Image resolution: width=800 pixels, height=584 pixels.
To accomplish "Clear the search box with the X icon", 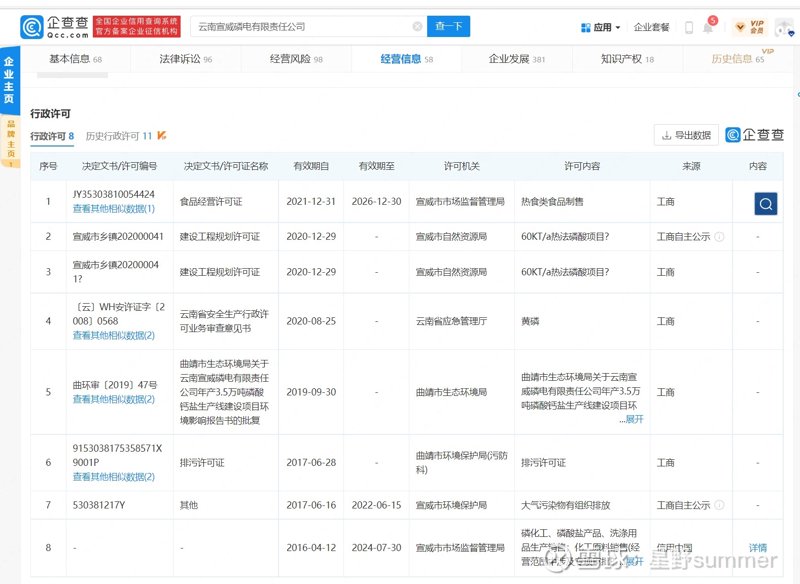I will pos(417,27).
